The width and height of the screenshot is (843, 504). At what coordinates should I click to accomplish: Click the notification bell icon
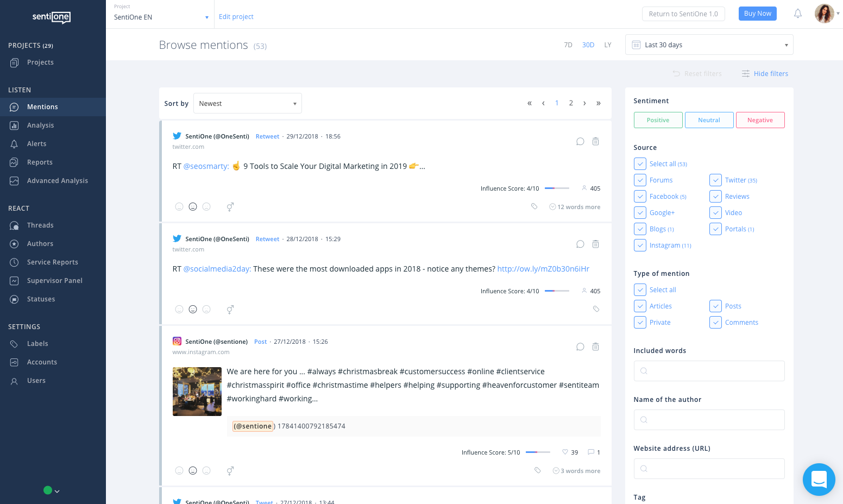(797, 14)
